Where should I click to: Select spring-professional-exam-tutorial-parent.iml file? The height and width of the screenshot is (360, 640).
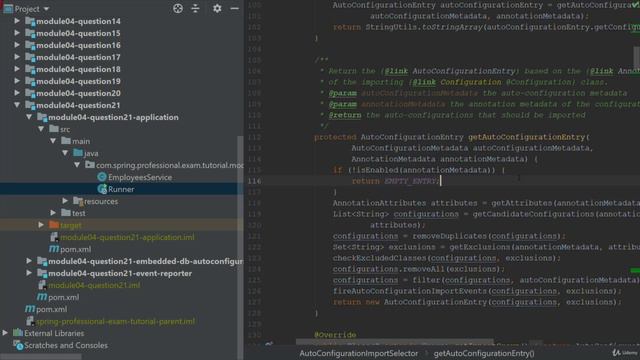click(116, 321)
